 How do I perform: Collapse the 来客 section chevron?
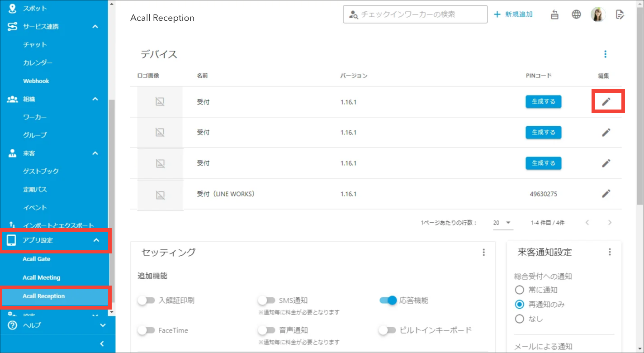[95, 153]
